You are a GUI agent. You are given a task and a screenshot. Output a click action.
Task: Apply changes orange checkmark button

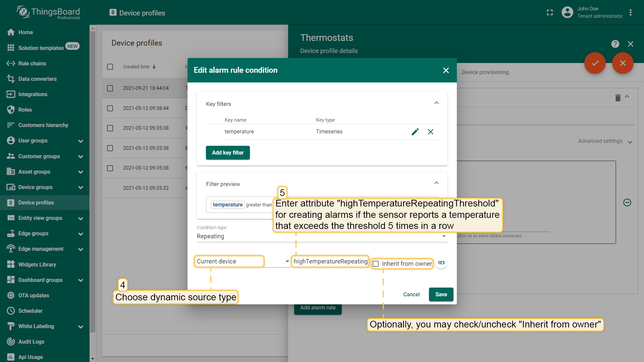595,63
